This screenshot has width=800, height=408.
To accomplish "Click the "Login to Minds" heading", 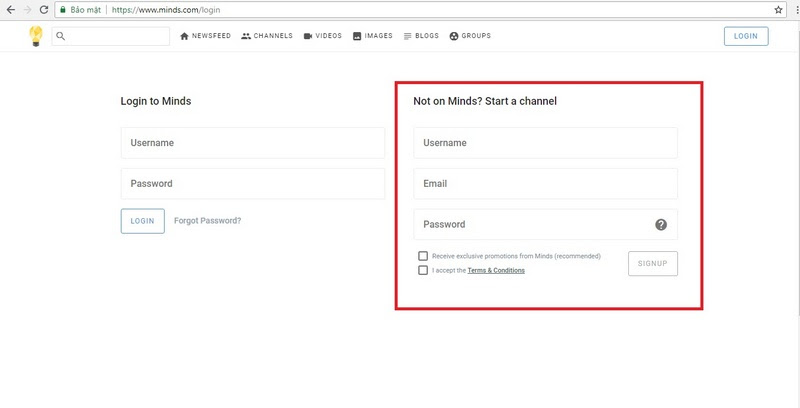I will 156,101.
